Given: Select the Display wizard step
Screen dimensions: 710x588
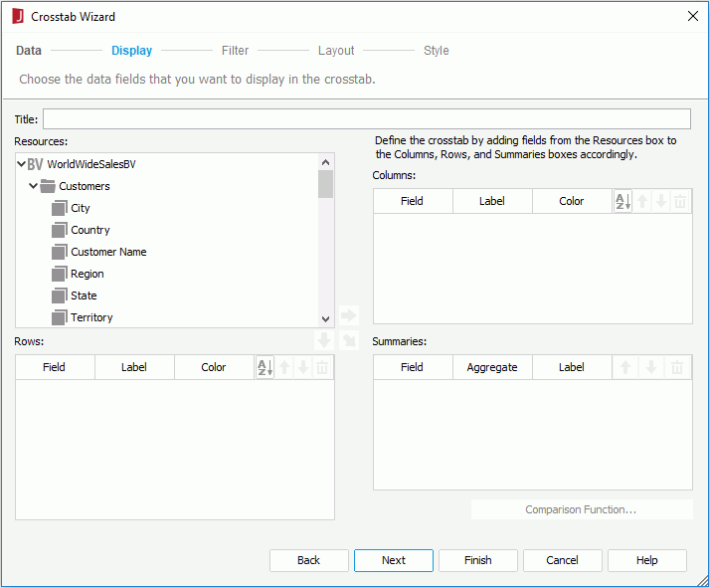Looking at the screenshot, I should pyautogui.click(x=132, y=51).
